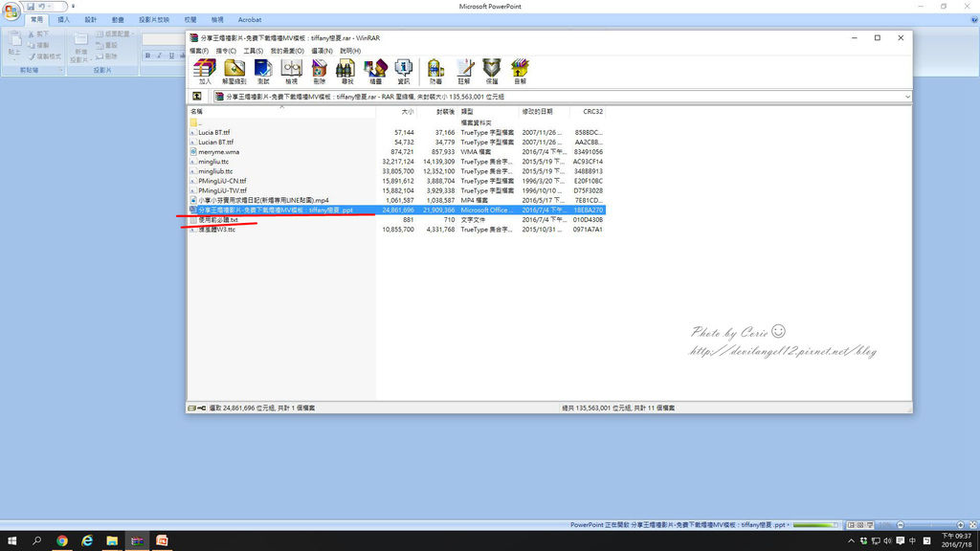Open the 新增投影片 (New Slide) dropdown

tap(79, 56)
